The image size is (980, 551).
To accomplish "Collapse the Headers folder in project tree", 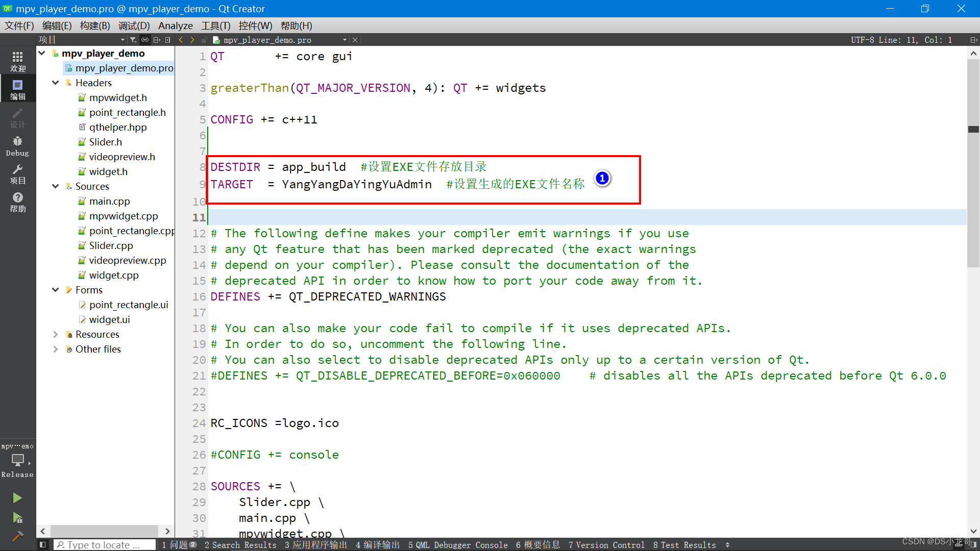I will (55, 83).
